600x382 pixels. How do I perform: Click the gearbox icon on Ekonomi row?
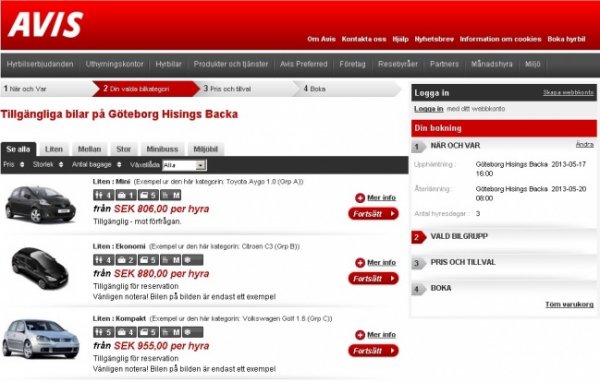click(170, 260)
